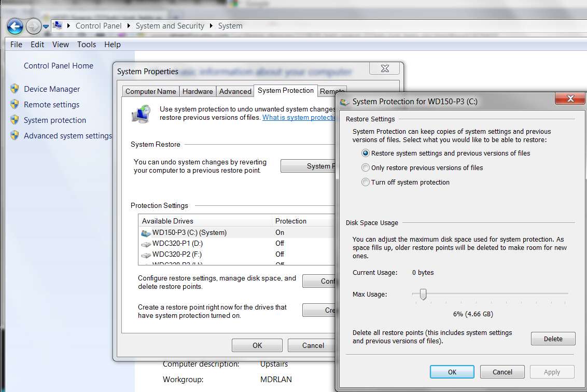Click the Max Usage slider track
This screenshot has height=392, width=587.
pos(490,293)
